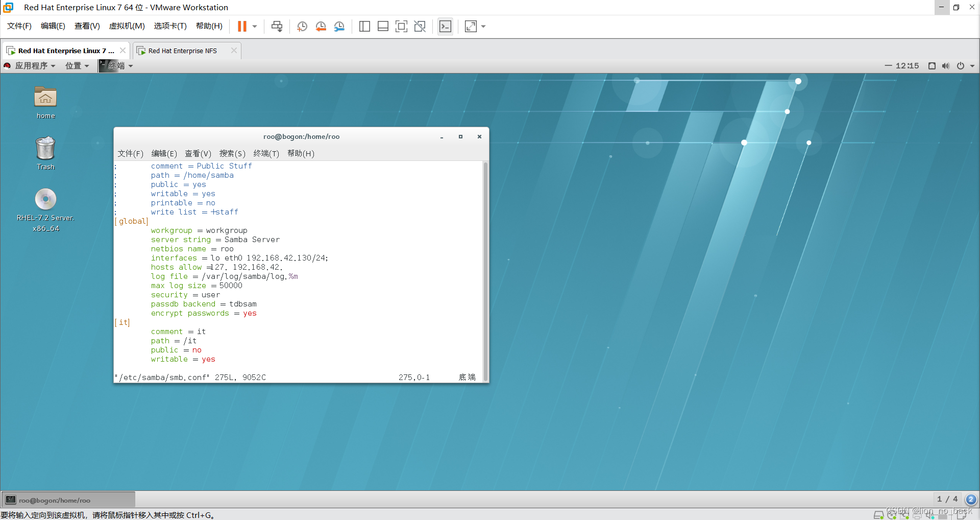This screenshot has width=980, height=520.
Task: Click the 'encrypt passwords = yes' line
Action: pyautogui.click(x=204, y=313)
